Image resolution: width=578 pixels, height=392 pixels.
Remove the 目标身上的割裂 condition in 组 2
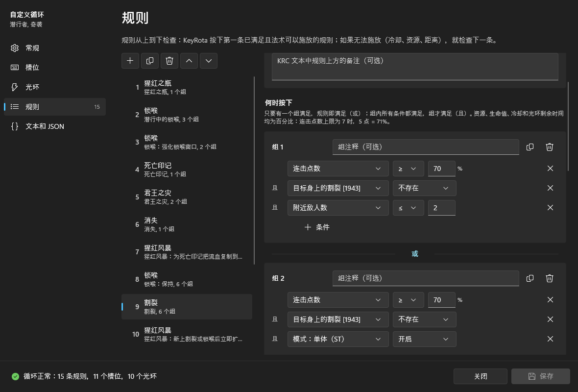[550, 319]
